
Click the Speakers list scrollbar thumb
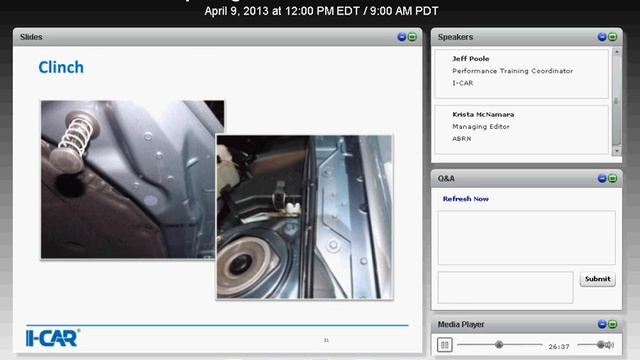tap(617, 100)
